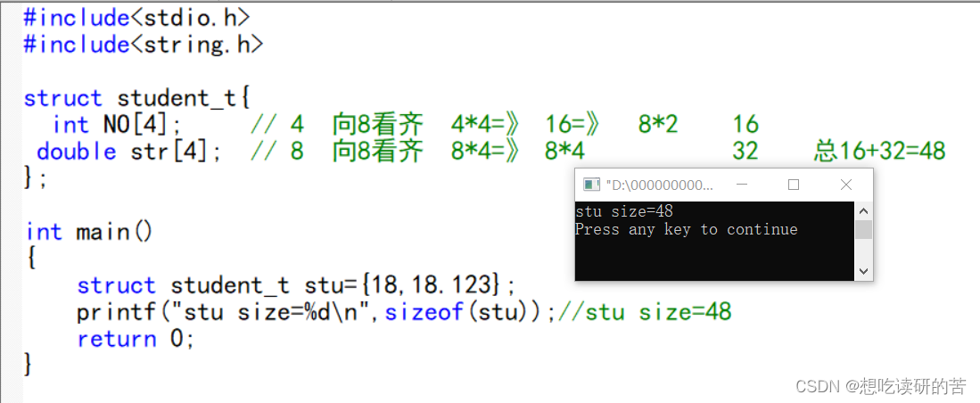Click "int NO[4];" member declaration
Viewport: 980px width, 403px height.
pos(117,124)
